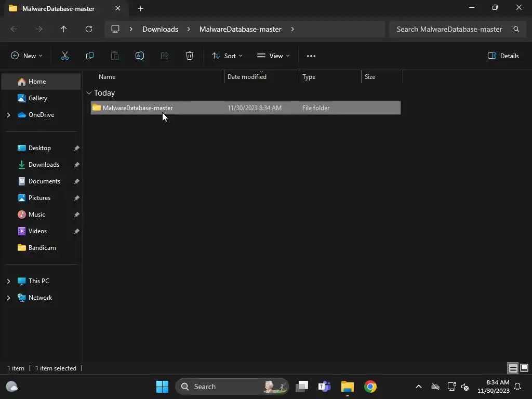The height and width of the screenshot is (399, 532).
Task: Go up one folder level
Action: (64, 29)
